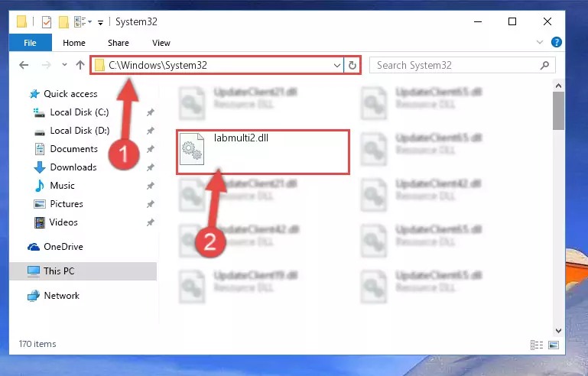Unpin Local Disk (C:) via pin icon
This screenshot has width=588, height=376.
point(151,112)
